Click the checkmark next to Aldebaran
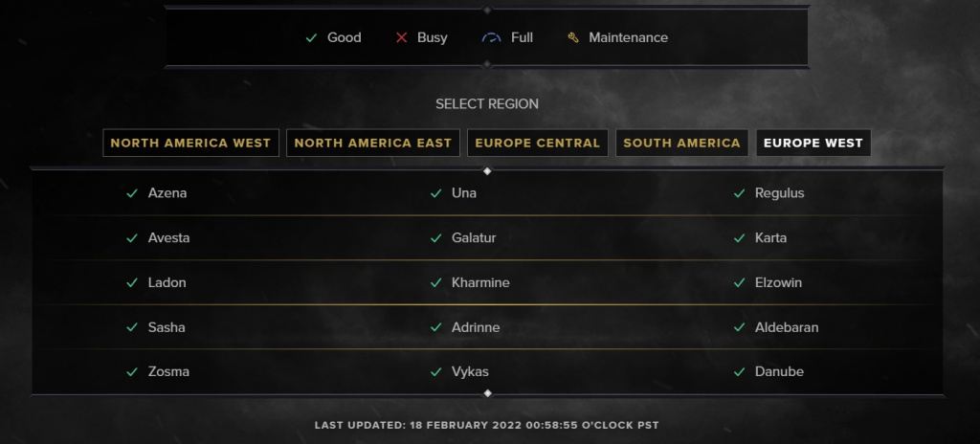This screenshot has height=444, width=980. (740, 327)
